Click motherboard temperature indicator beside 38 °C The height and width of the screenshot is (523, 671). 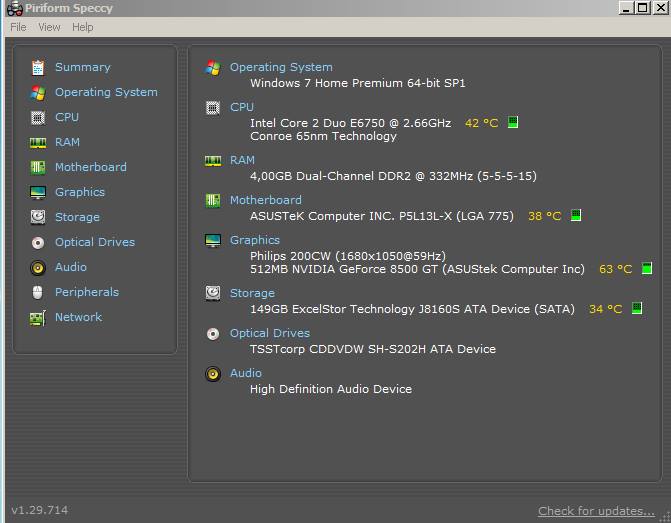click(x=576, y=215)
